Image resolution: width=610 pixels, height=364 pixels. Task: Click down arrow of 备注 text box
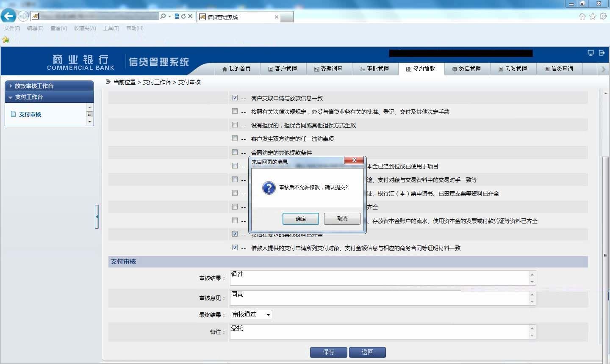point(532,335)
